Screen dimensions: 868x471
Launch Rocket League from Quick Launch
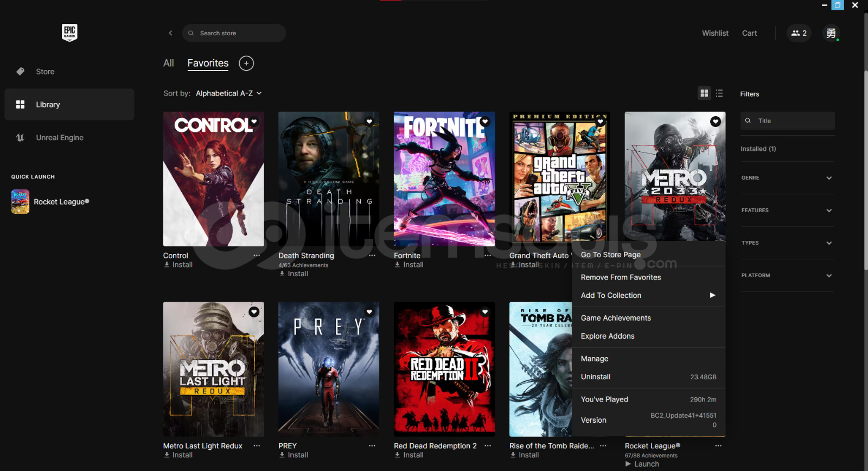pos(50,202)
